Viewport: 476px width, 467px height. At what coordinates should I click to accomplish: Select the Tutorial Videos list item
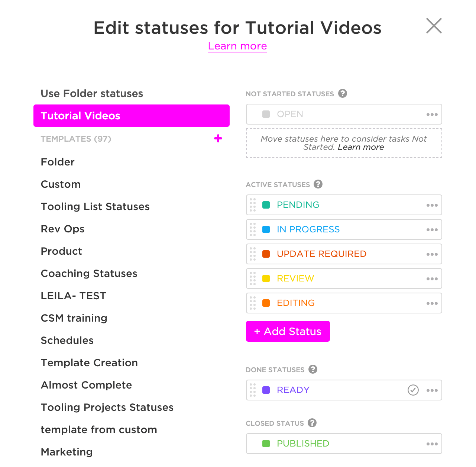point(132,116)
